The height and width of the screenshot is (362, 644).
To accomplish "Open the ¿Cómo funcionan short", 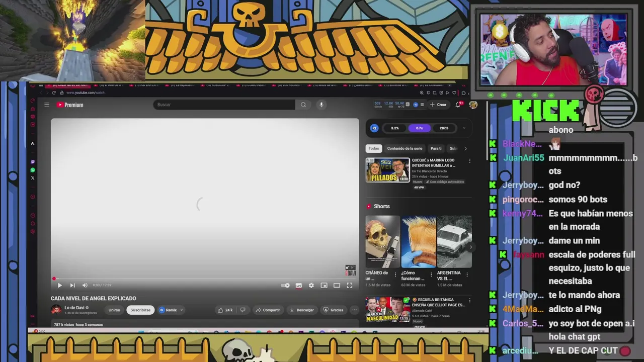I will 419,242.
